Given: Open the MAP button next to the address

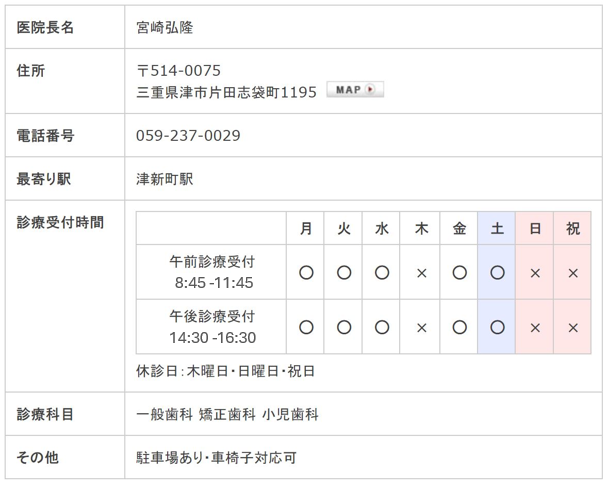Looking at the screenshot, I should (x=355, y=90).
